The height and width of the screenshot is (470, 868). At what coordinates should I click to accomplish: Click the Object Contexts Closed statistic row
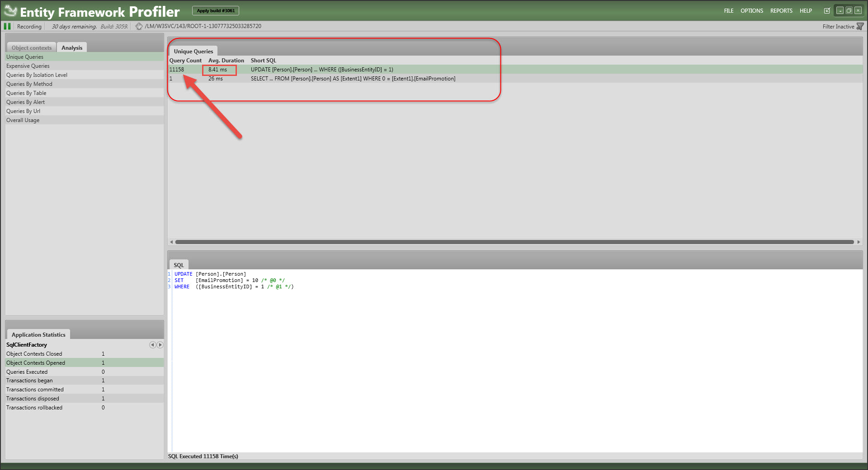click(85, 354)
